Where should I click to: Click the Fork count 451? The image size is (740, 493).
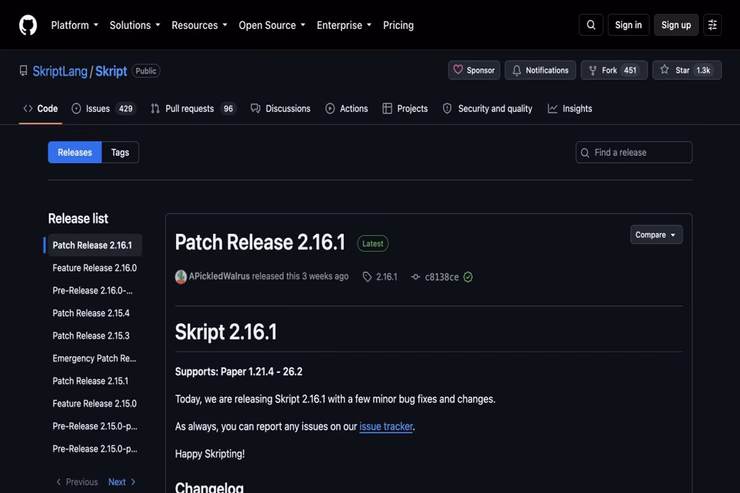click(631, 70)
